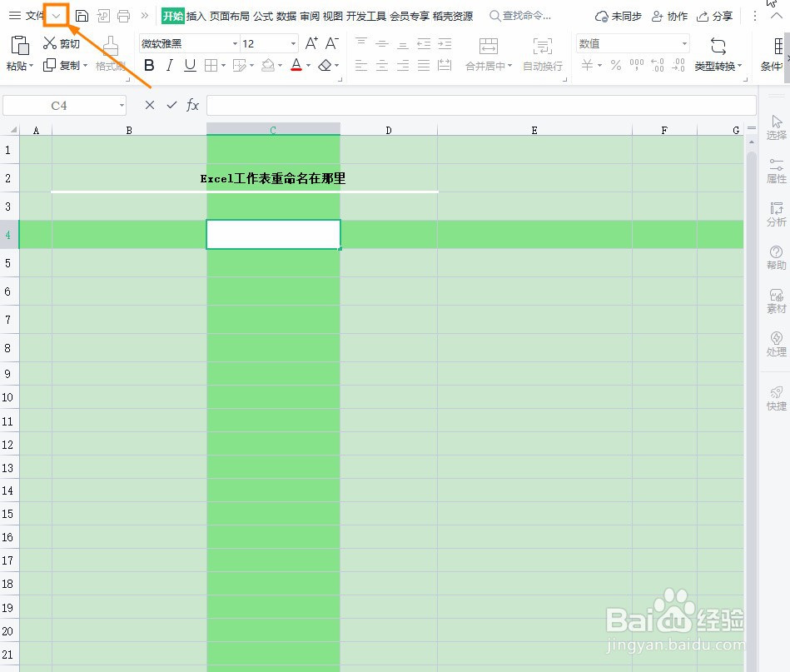Click the 粘贴 paste icon
This screenshot has height=672, width=790.
20,45
